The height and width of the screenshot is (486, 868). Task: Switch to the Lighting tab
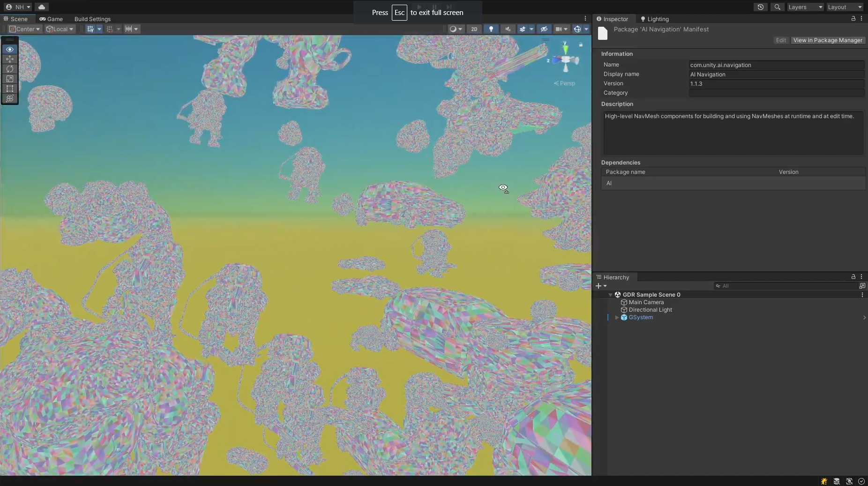pos(655,19)
